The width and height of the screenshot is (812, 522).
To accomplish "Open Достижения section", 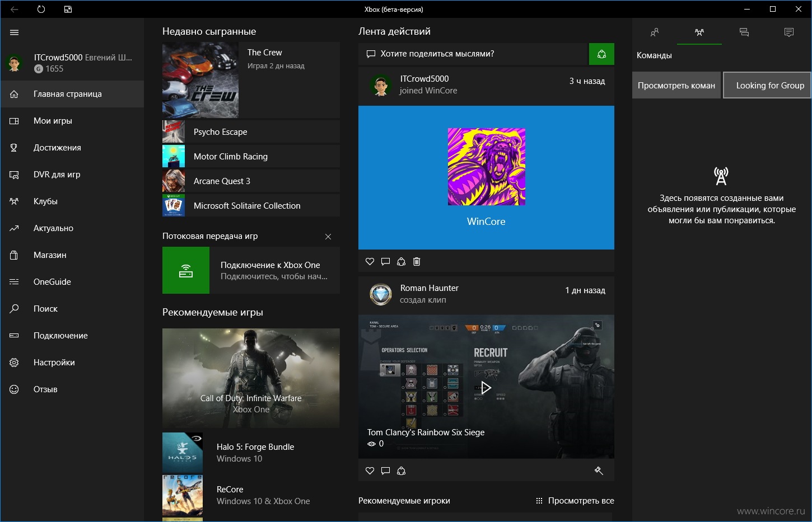I will click(x=72, y=148).
